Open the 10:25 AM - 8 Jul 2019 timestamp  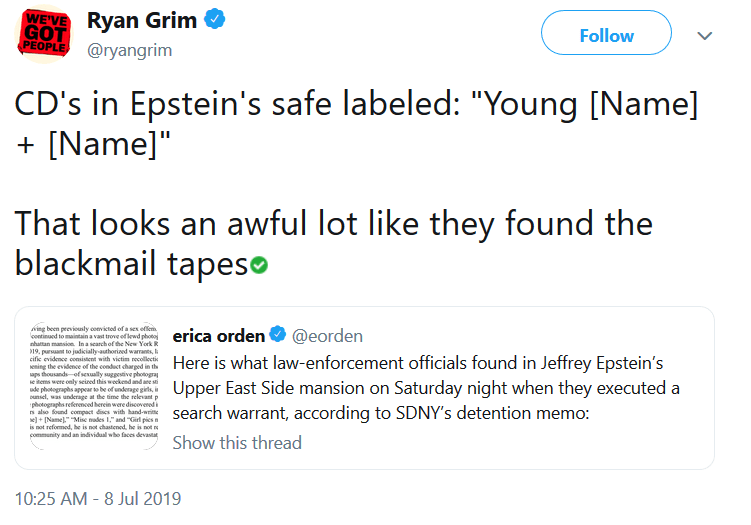(x=98, y=498)
